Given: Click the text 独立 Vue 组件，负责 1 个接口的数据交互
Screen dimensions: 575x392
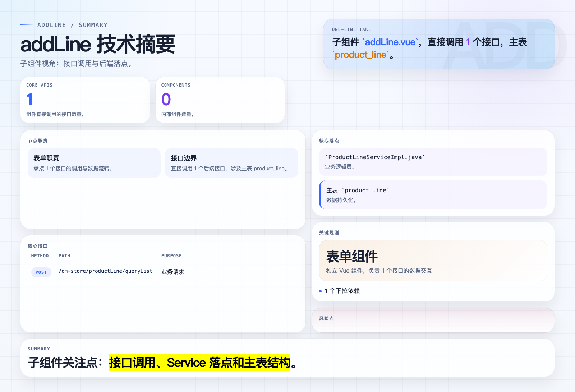Looking at the screenshot, I should (x=381, y=271).
